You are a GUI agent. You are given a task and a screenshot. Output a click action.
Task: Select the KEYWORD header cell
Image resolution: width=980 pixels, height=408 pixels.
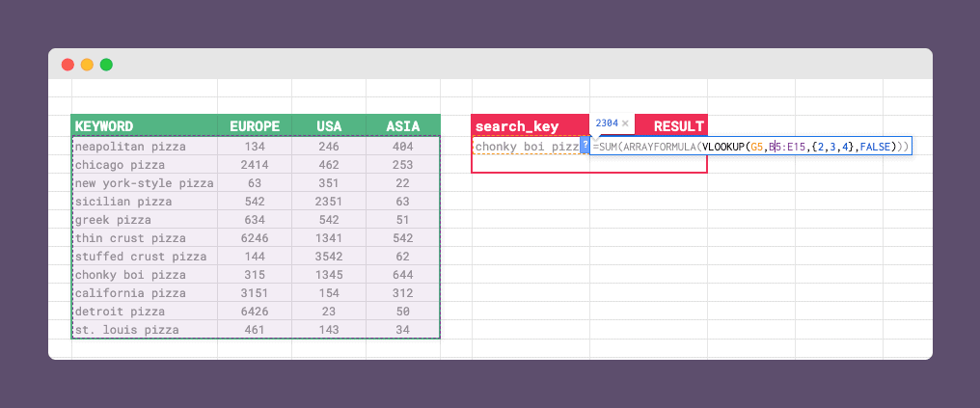click(145, 125)
